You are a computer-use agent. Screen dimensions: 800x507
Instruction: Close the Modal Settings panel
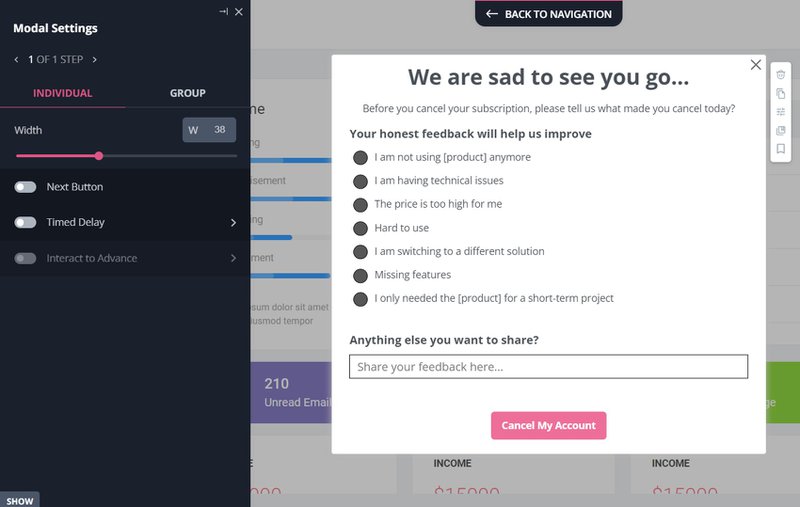pyautogui.click(x=238, y=11)
